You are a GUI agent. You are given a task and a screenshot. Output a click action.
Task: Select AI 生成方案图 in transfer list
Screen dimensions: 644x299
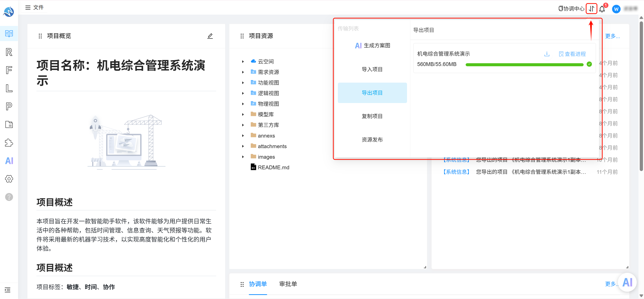pos(372,46)
